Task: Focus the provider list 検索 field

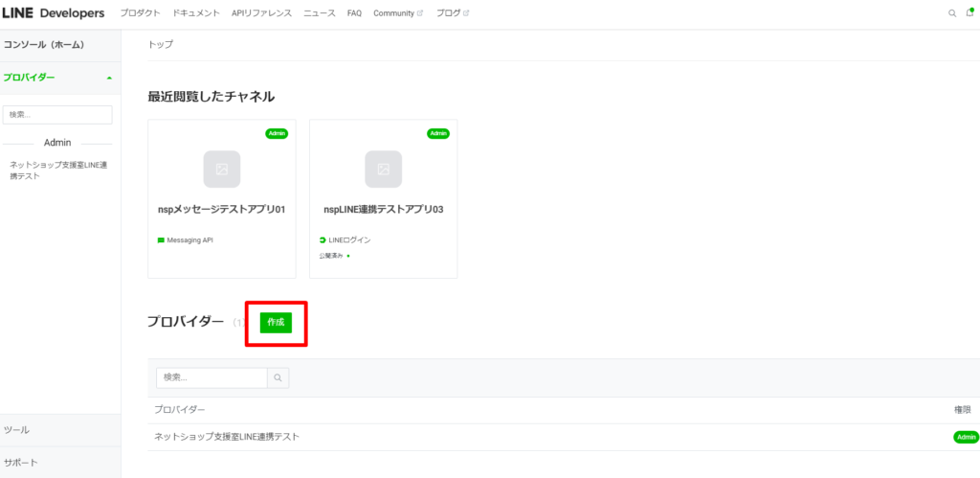Action: click(x=211, y=378)
